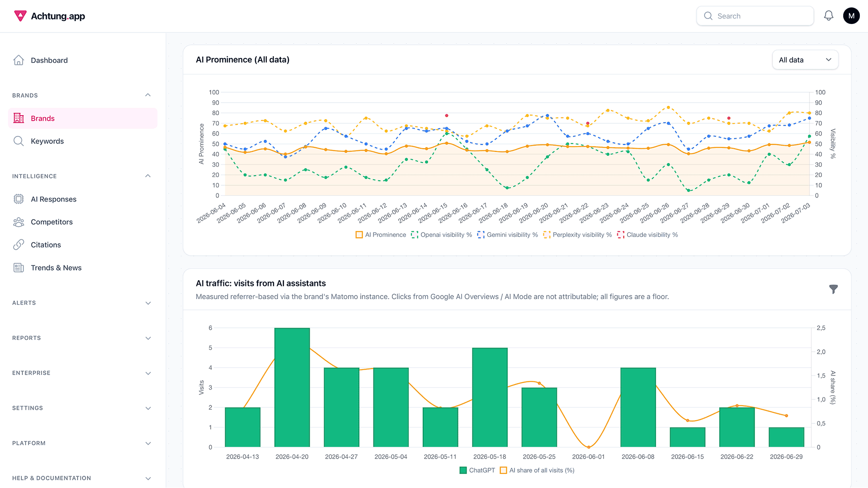The image size is (868, 488).
Task: Click the Dashboard home icon
Action: pyautogui.click(x=19, y=60)
